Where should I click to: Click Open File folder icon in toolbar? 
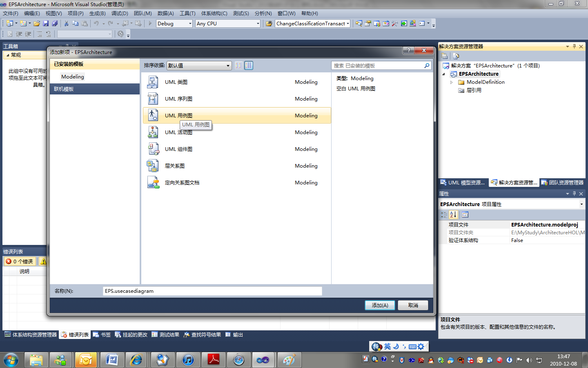click(x=37, y=24)
